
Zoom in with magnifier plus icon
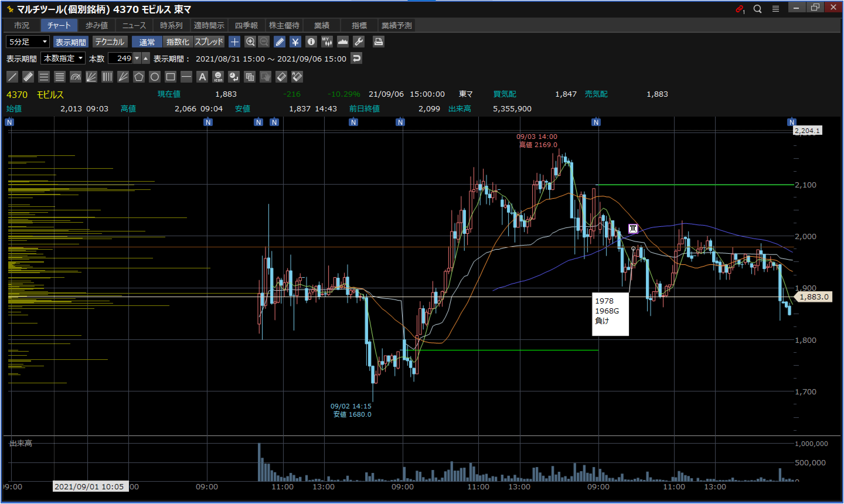[250, 42]
